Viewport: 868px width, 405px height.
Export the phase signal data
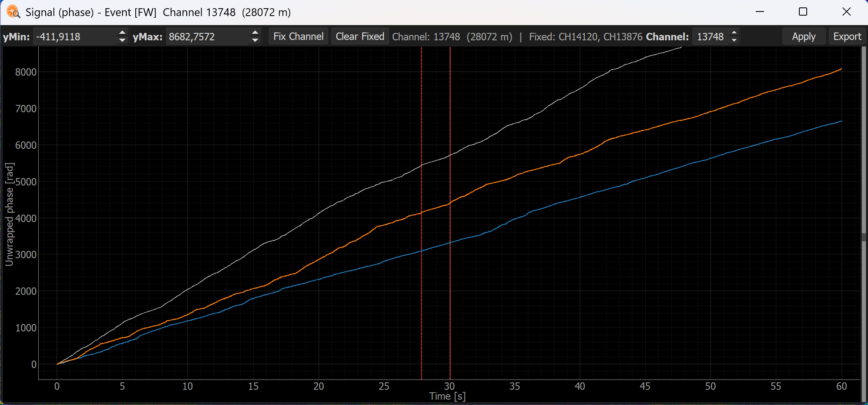[847, 37]
